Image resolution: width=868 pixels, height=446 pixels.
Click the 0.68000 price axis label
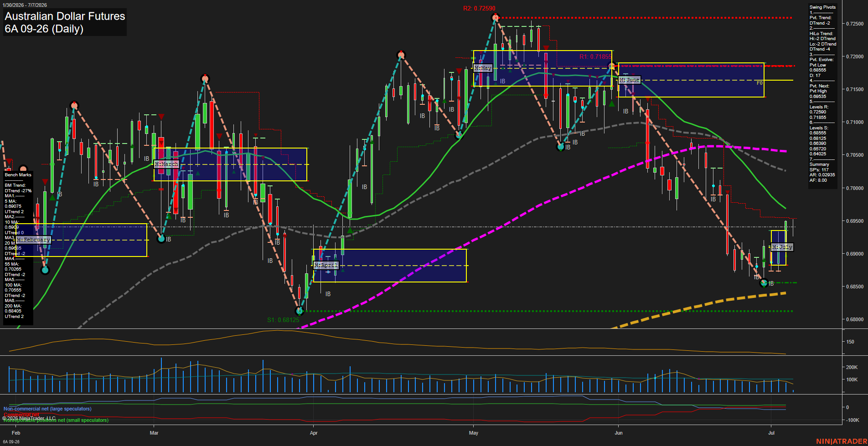(855, 320)
